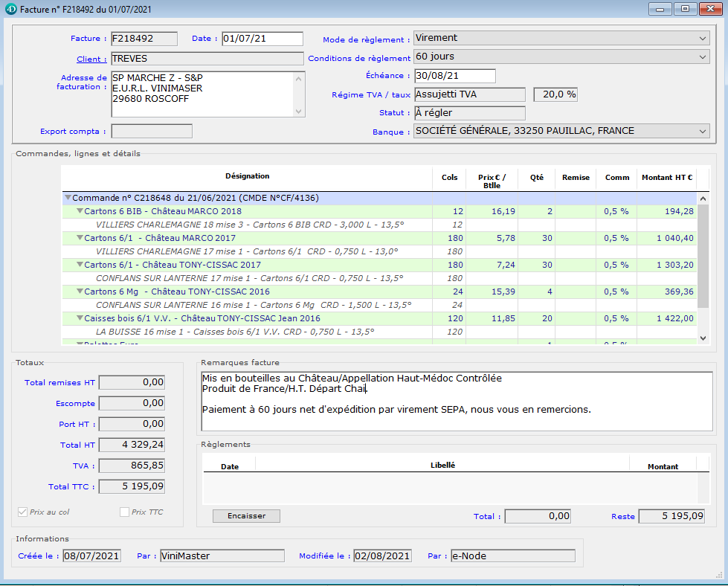The image size is (728, 586).
Task: Maximize the invoice window
Action: tap(684, 9)
